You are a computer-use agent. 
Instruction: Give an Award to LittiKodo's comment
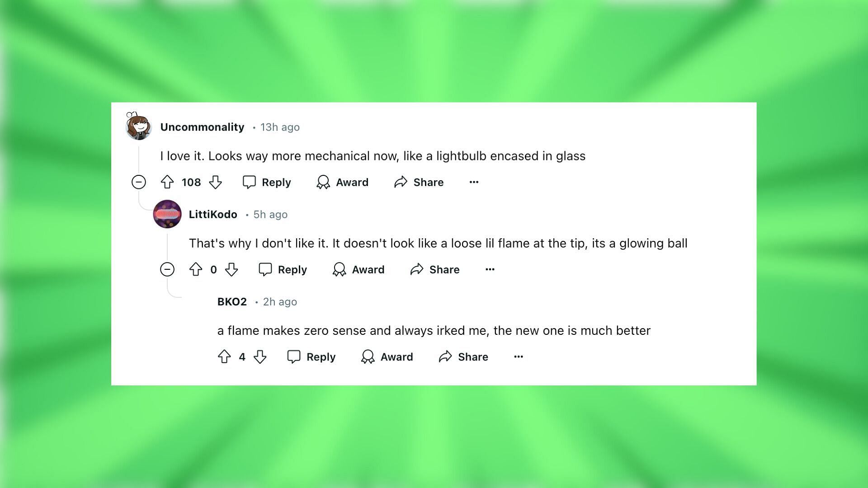click(359, 270)
